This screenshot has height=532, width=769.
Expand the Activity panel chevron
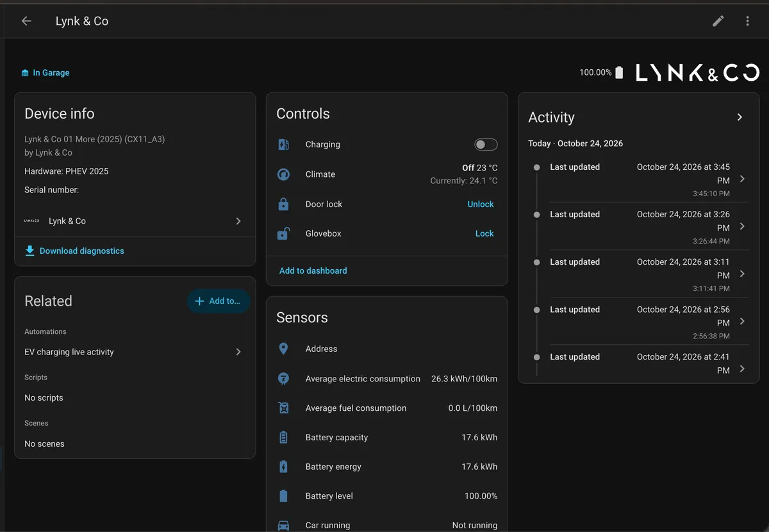tap(740, 117)
